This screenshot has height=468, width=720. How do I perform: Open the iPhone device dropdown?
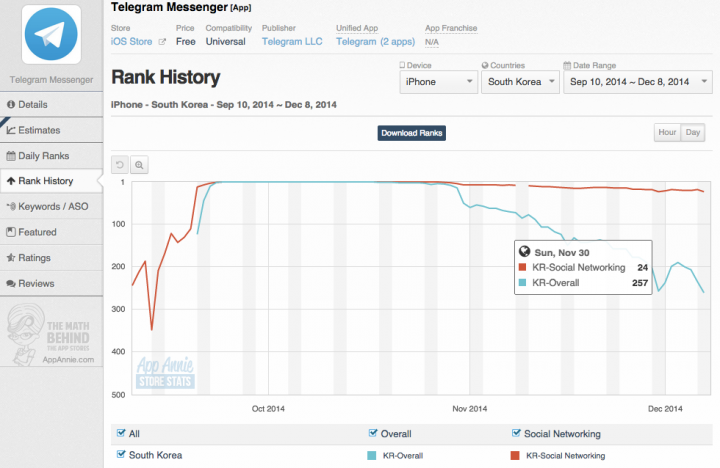click(x=439, y=82)
